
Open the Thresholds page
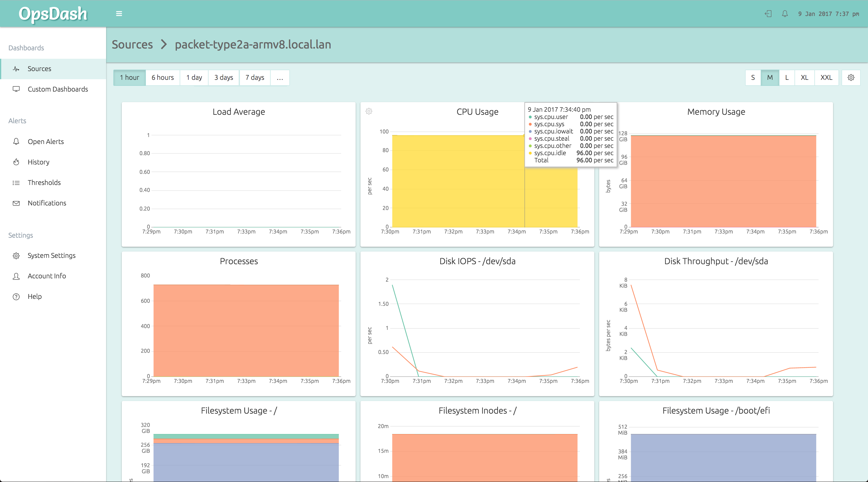pyautogui.click(x=53, y=183)
